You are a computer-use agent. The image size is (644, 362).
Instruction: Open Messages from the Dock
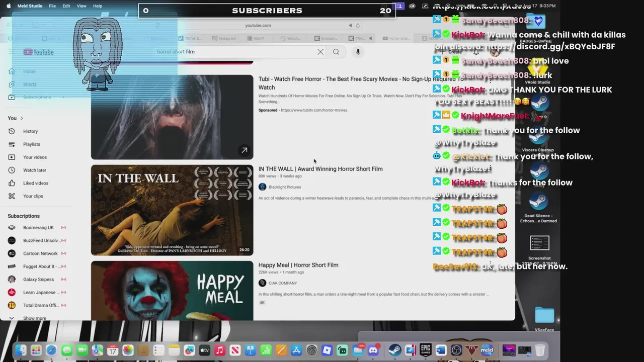[67, 350]
